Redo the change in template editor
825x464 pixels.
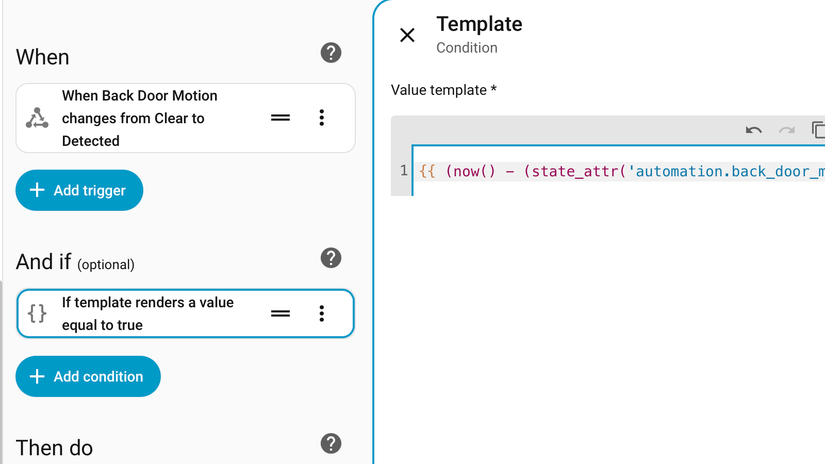pyautogui.click(x=787, y=130)
